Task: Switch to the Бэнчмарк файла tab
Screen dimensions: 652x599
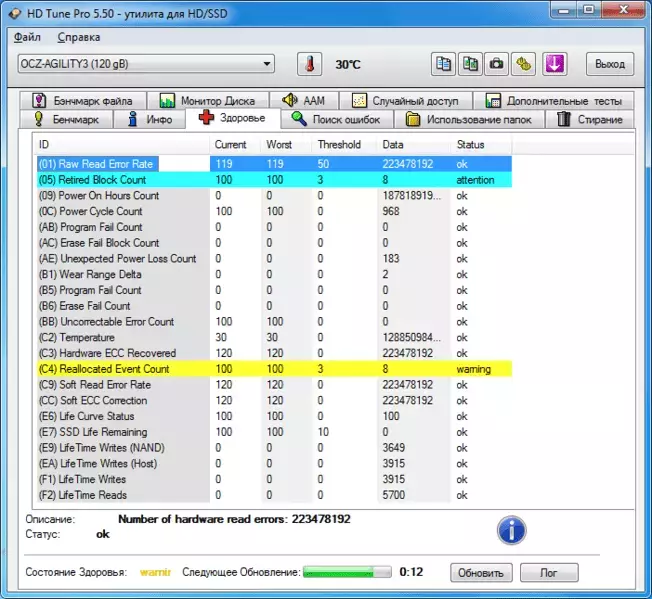Action: tap(83, 101)
